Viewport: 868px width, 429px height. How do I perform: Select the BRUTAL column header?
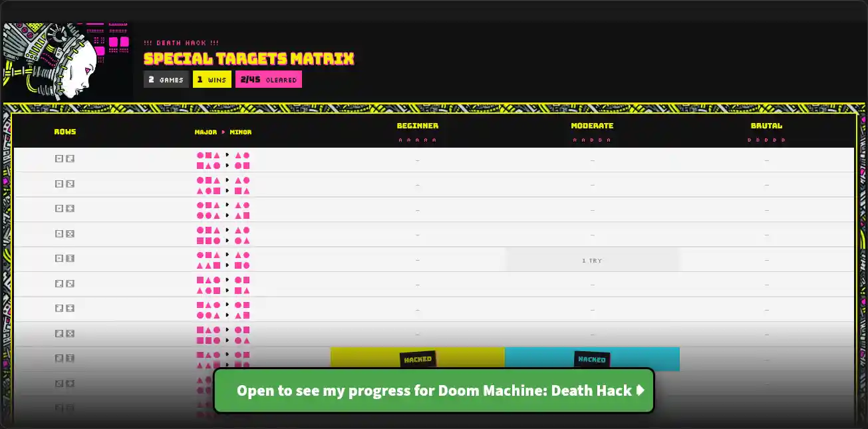tap(766, 126)
